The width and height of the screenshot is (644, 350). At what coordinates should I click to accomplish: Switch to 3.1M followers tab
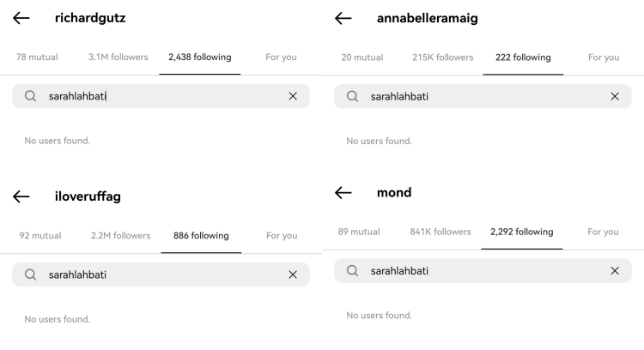[118, 57]
